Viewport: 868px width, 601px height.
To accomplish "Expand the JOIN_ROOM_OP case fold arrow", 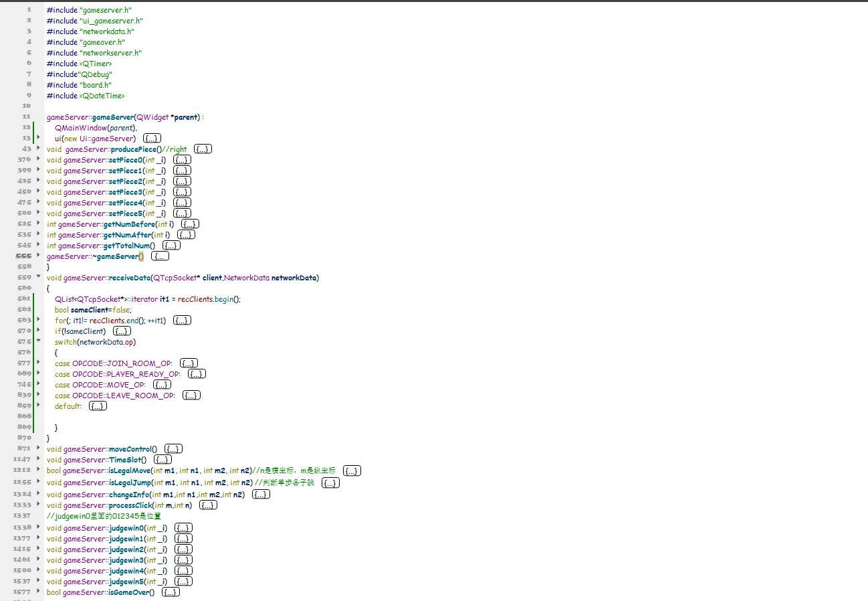I will pyautogui.click(x=39, y=363).
